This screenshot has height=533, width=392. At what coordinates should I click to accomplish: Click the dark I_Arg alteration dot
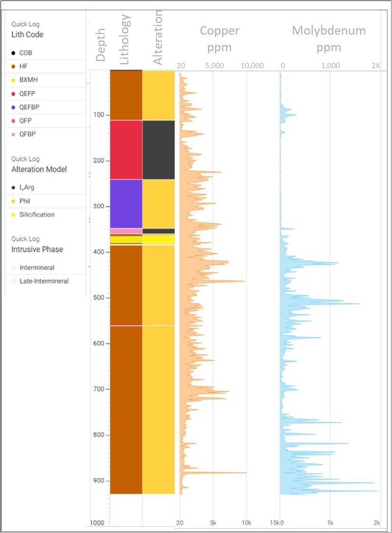click(x=13, y=188)
